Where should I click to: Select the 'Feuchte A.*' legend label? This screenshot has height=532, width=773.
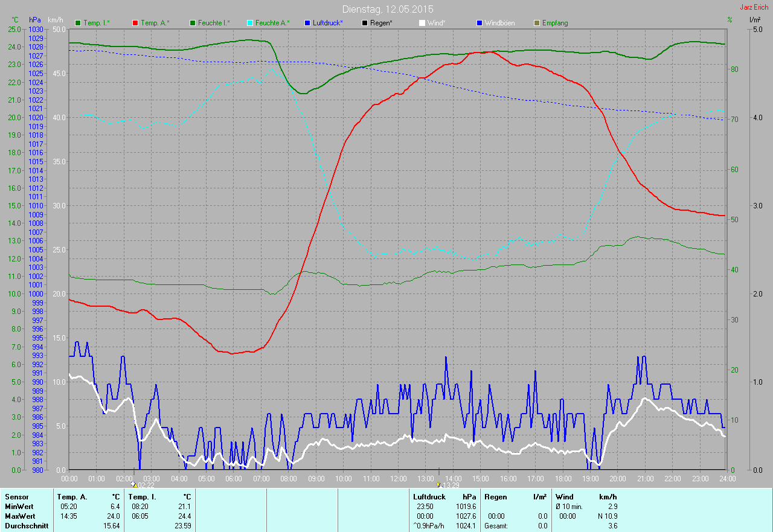(272, 23)
